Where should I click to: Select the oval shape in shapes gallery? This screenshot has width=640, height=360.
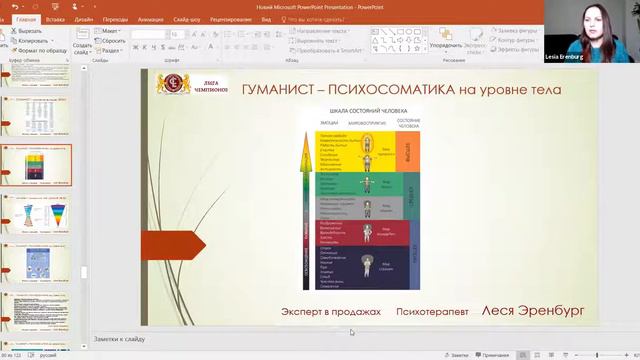409,32
